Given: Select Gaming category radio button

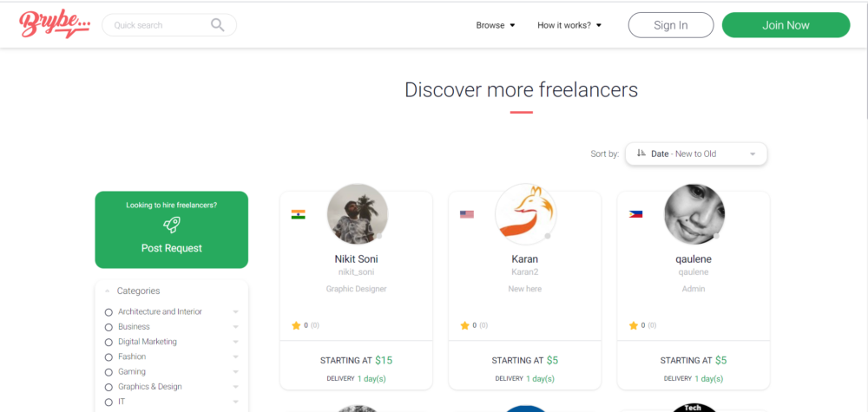Looking at the screenshot, I should tap(108, 372).
